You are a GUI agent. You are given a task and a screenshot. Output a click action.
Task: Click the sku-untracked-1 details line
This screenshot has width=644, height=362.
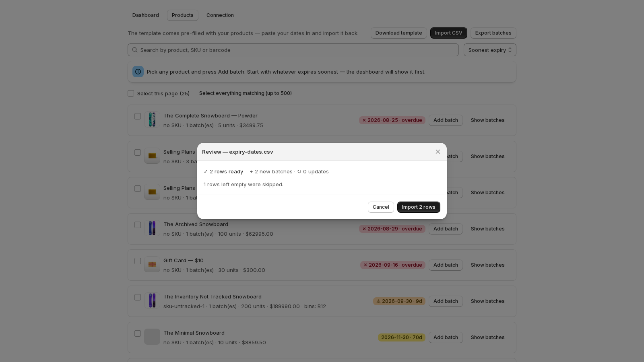[245, 306]
